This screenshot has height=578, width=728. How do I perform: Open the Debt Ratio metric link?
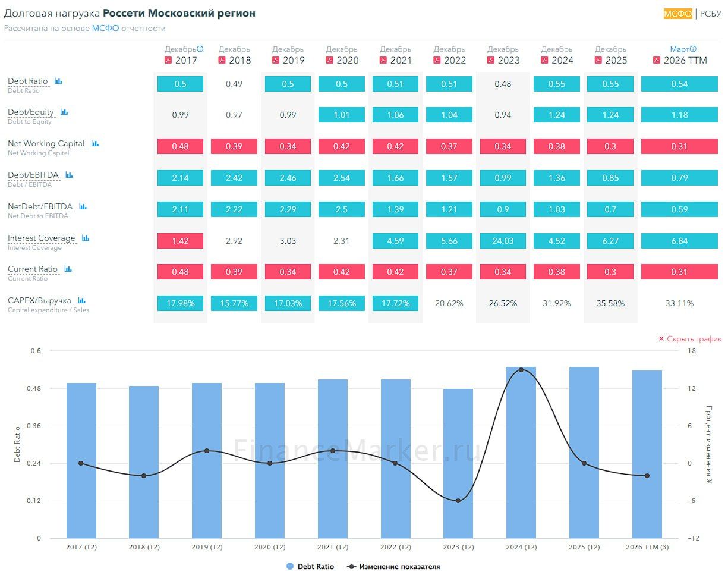pyautogui.click(x=28, y=81)
